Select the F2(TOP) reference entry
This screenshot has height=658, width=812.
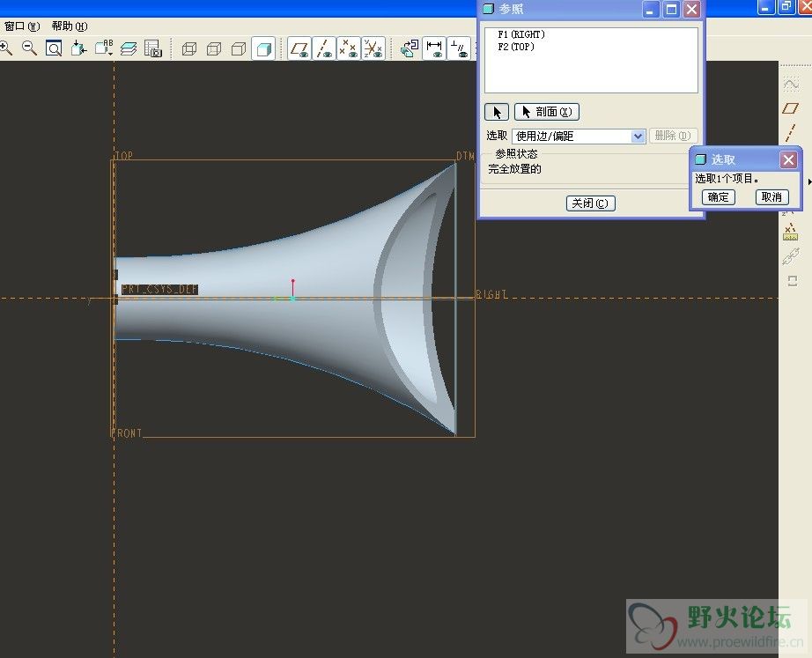pos(516,47)
